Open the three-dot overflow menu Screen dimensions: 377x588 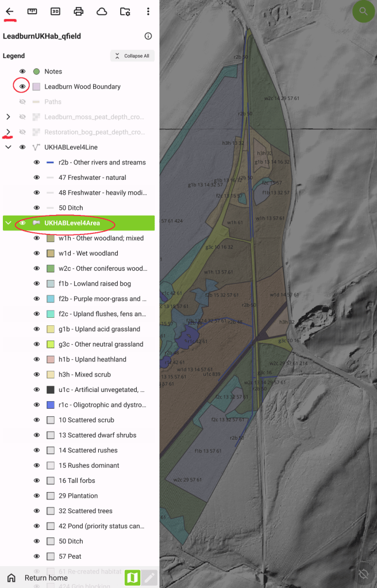(148, 11)
